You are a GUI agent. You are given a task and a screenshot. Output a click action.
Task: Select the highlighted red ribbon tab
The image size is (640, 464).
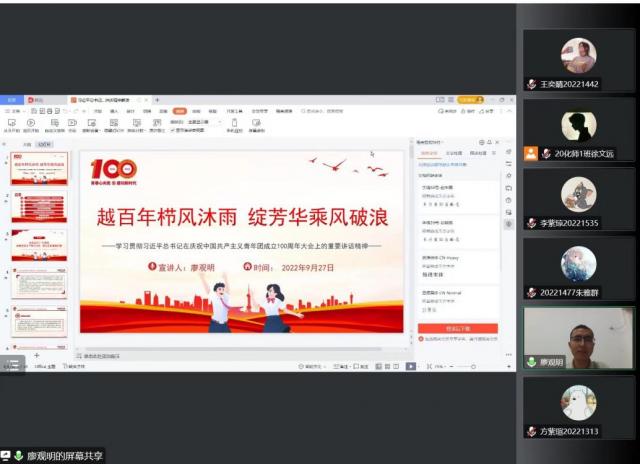pos(179,111)
